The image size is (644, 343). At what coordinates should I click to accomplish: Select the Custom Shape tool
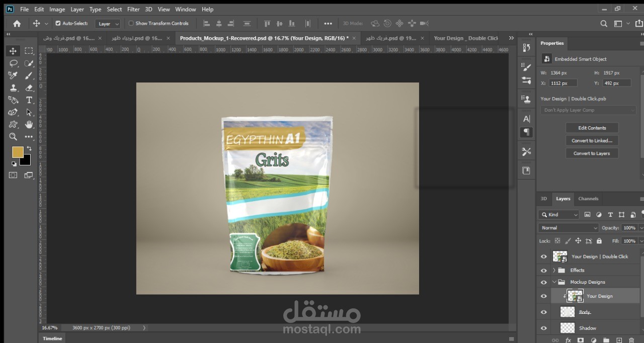pyautogui.click(x=13, y=124)
